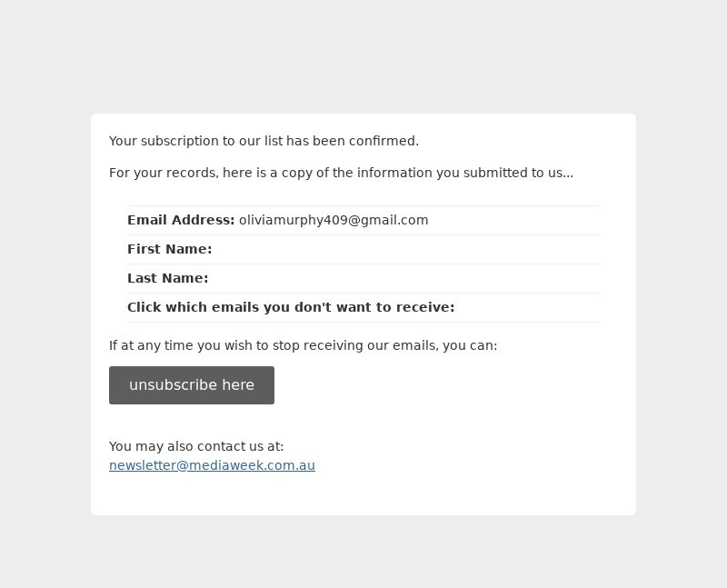Click the "unsubscribe here" button
The image size is (727, 588).
(x=192, y=385)
